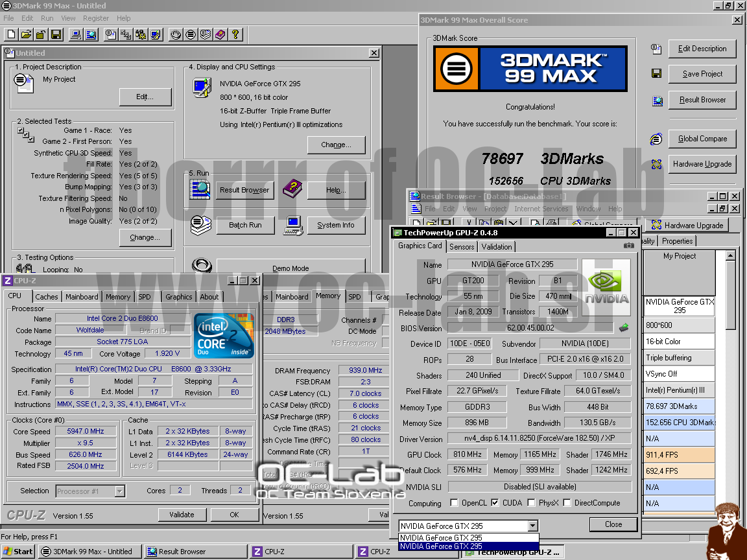Select the VSync Off result cell
Screen dimensions: 747x560
680,374
